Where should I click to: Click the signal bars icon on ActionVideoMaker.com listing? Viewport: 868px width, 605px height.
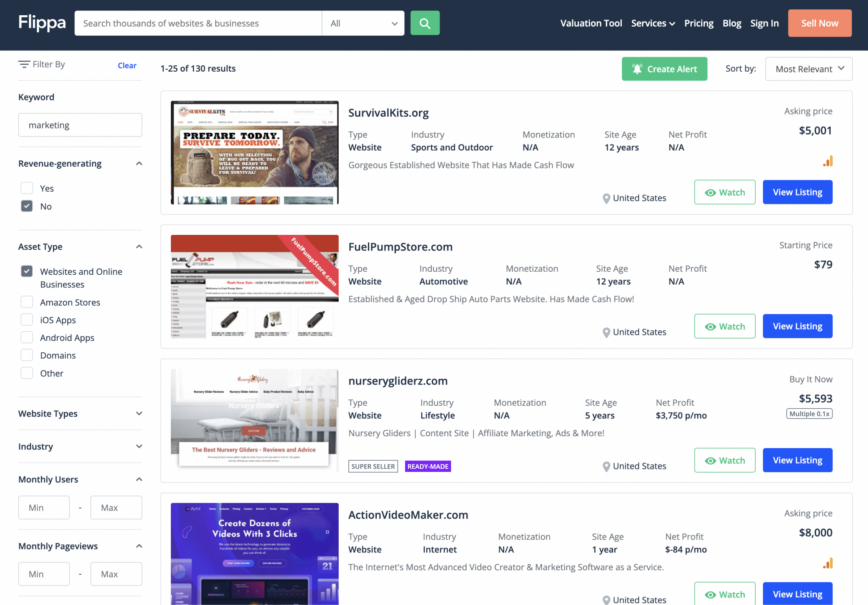pos(828,563)
